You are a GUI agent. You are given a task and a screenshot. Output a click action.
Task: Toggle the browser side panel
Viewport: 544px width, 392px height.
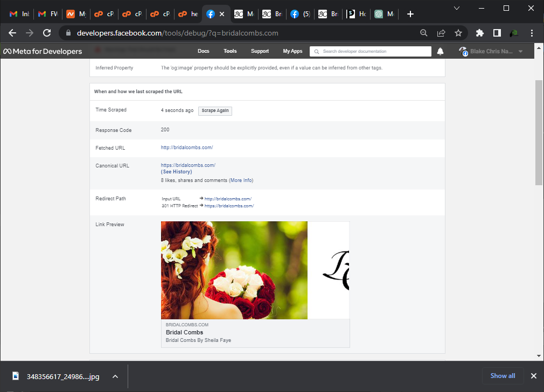[x=497, y=33]
